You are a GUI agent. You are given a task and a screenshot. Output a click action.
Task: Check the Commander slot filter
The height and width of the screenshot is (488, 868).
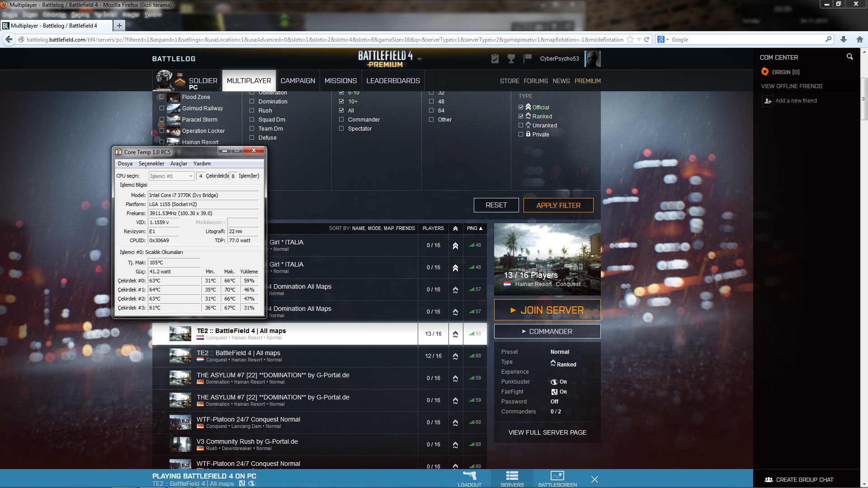pyautogui.click(x=341, y=119)
